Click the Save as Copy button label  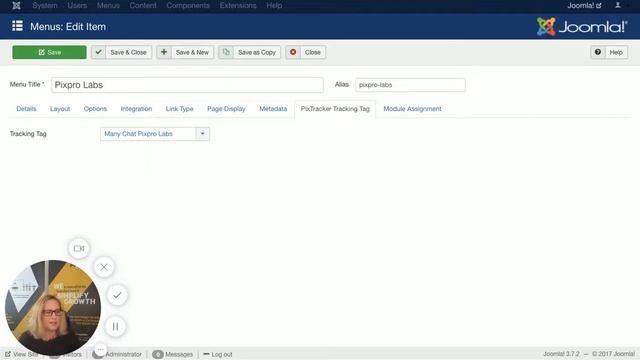pos(257,52)
